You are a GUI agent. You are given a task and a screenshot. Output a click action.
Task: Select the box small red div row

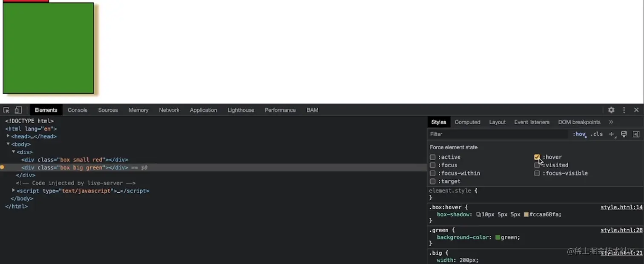(213, 160)
